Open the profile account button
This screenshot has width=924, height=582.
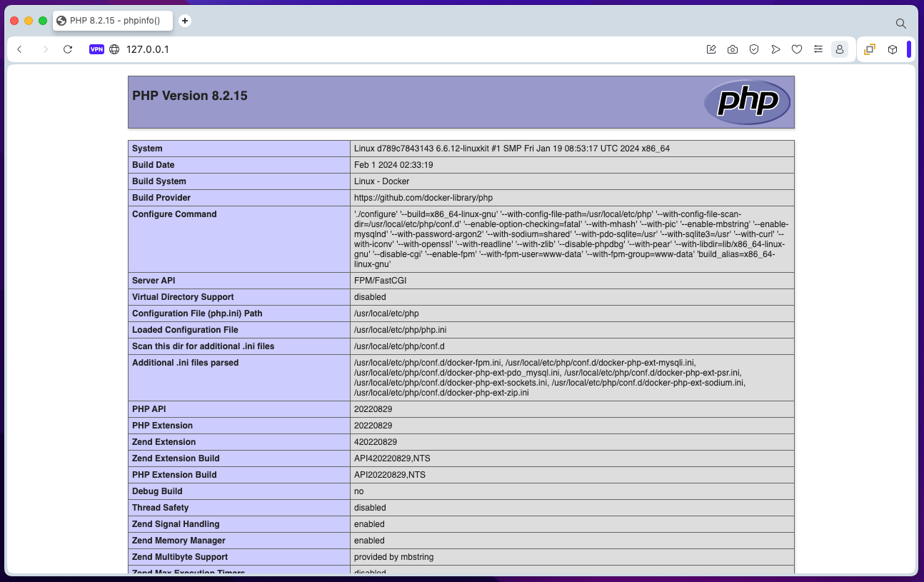[x=840, y=49]
